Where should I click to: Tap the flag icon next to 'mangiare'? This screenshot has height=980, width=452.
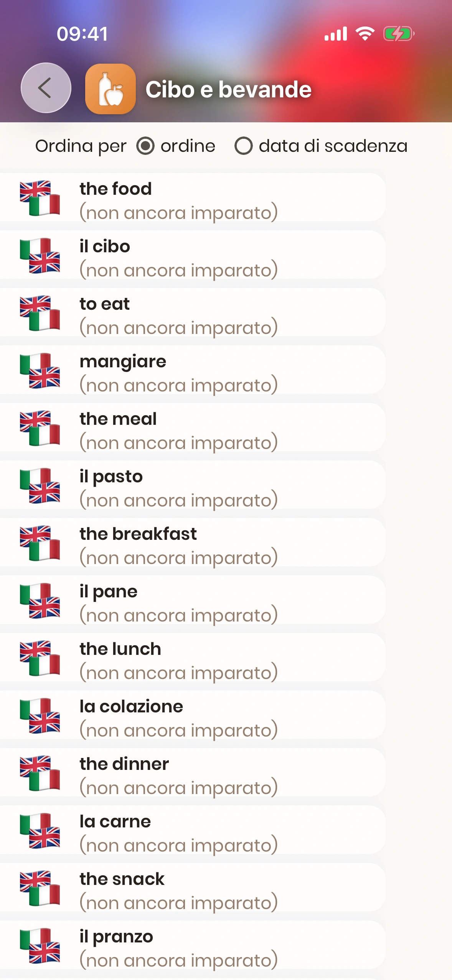(40, 370)
